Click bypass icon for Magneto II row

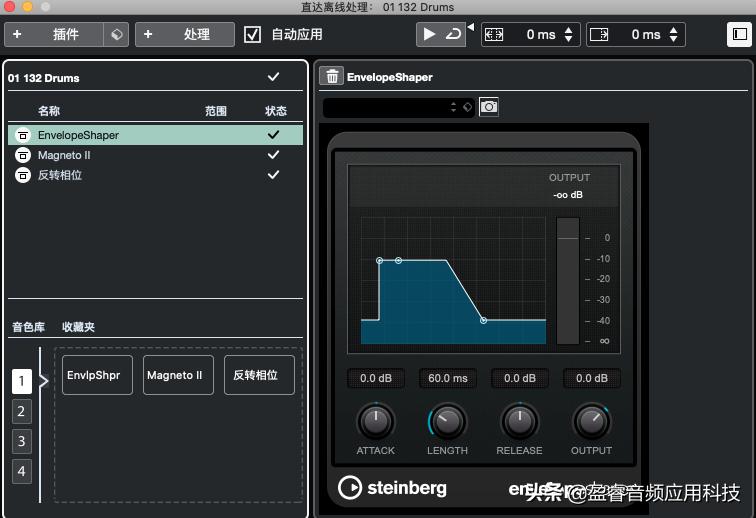[x=23, y=155]
